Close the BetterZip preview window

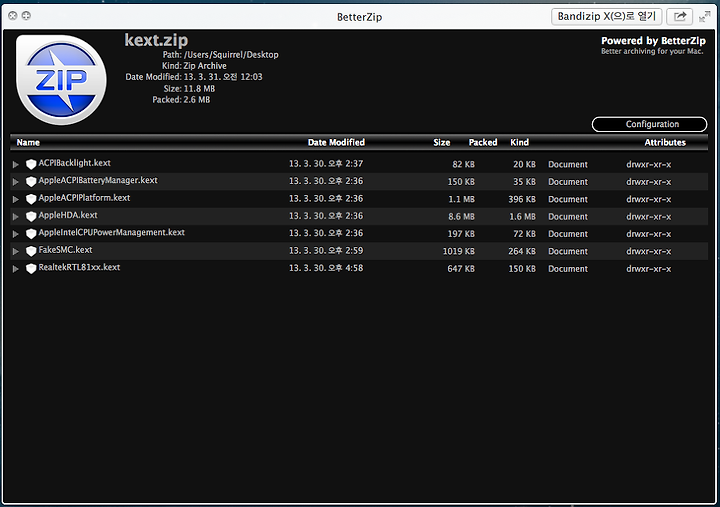(13, 16)
